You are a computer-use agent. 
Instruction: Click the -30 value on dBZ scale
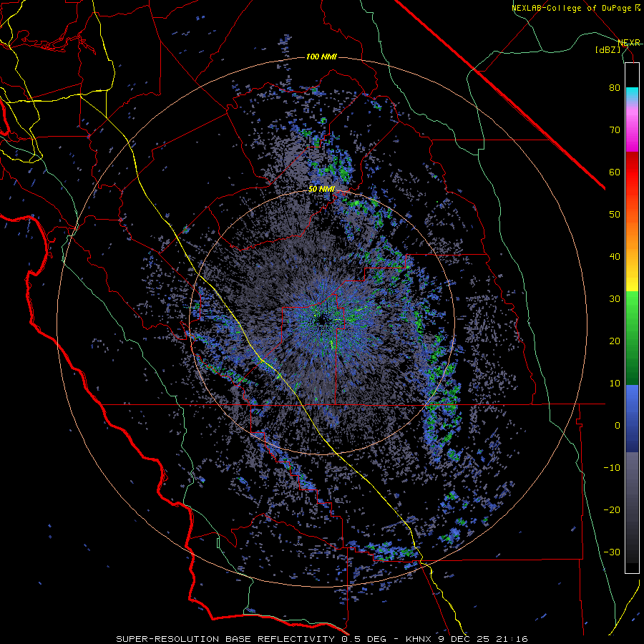point(612,552)
